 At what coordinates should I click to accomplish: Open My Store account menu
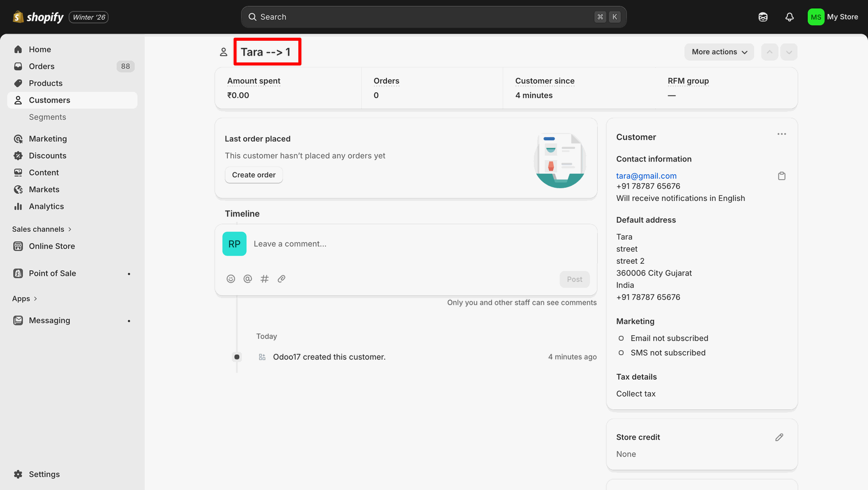833,17
